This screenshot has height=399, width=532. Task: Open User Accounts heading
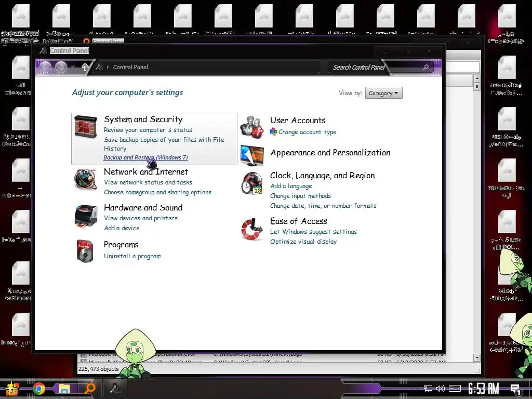click(x=298, y=121)
